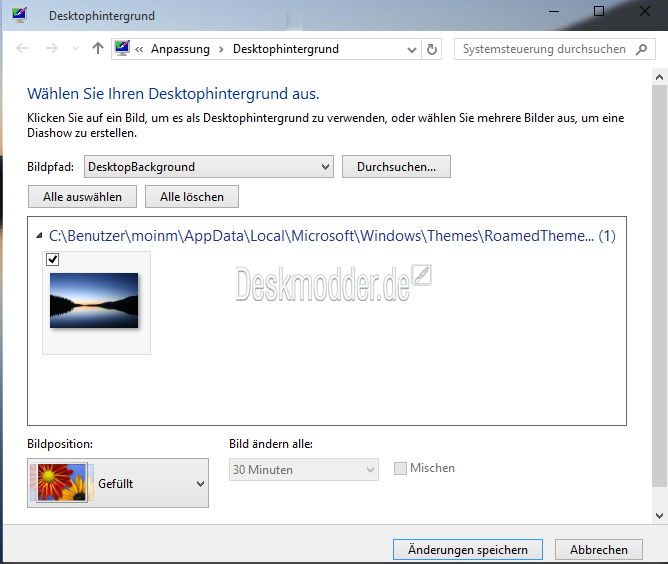Collapse the RoamedTheme folder group triangle
The image size is (668, 564).
coord(39,236)
